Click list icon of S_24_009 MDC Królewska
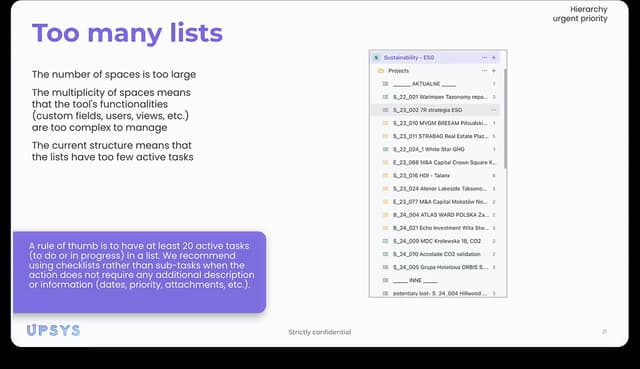 tap(385, 241)
